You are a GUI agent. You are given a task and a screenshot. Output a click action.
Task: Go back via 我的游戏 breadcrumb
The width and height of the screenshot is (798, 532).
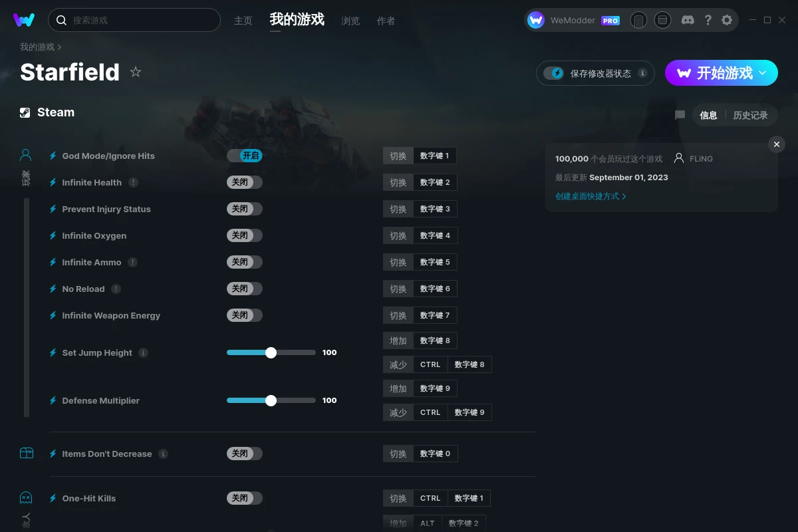click(x=37, y=47)
